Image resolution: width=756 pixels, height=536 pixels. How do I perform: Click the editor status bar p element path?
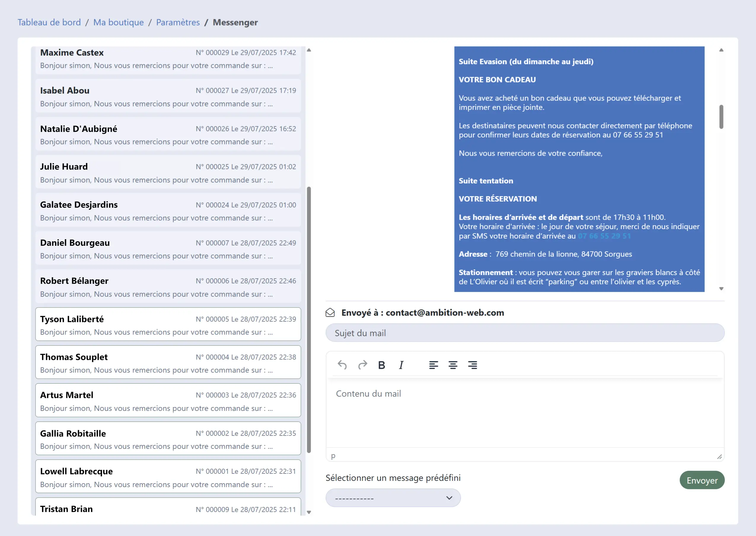click(333, 456)
